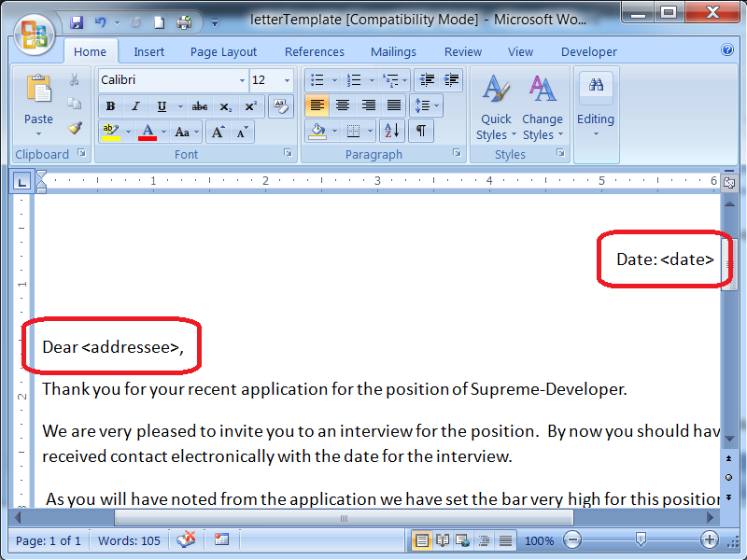Click the Words: 105 status indicator
Viewport: 747px width, 560px height.
[129, 540]
